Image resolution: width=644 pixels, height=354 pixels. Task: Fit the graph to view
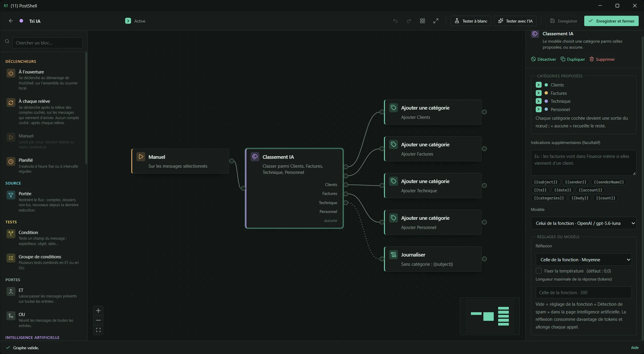coord(98,330)
